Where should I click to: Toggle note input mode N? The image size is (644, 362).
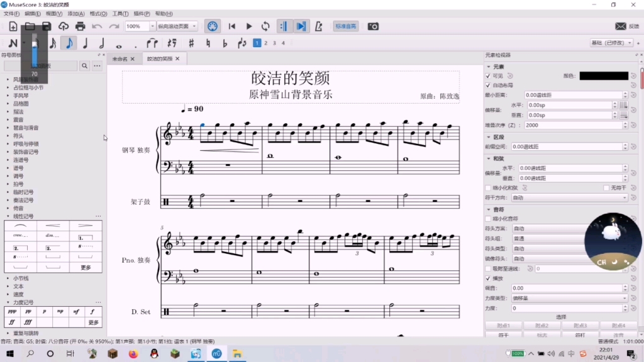pos(13,43)
